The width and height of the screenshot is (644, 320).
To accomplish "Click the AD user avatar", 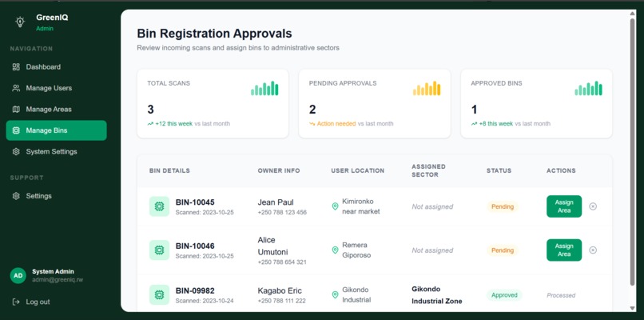I will tap(18, 275).
